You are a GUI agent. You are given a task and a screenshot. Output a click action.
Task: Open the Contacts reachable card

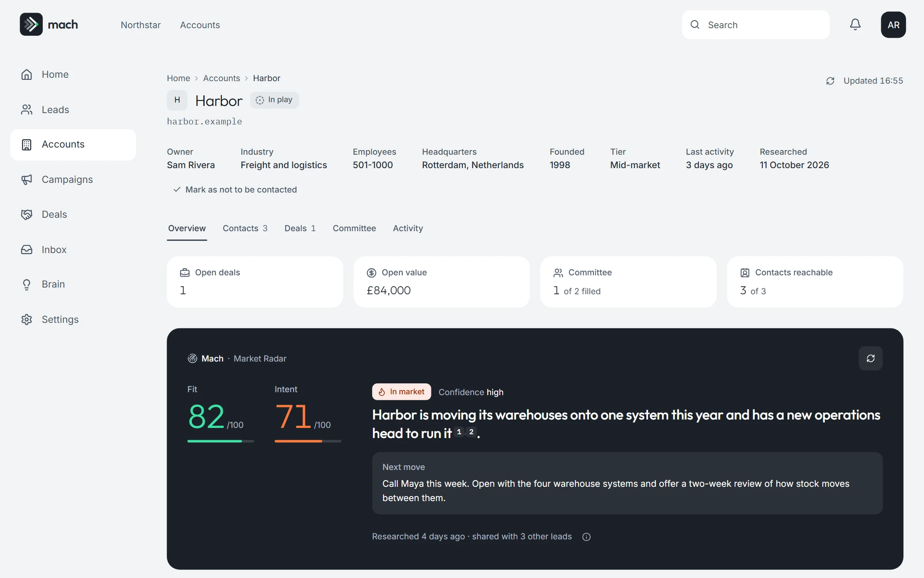tap(815, 282)
